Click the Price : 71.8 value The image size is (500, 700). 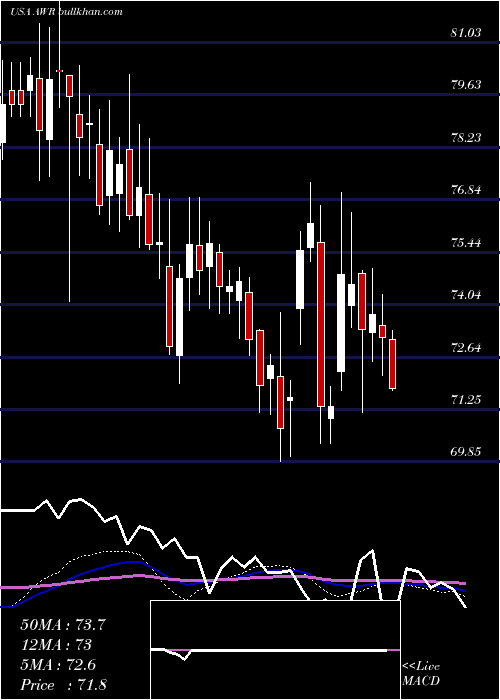[63, 685]
